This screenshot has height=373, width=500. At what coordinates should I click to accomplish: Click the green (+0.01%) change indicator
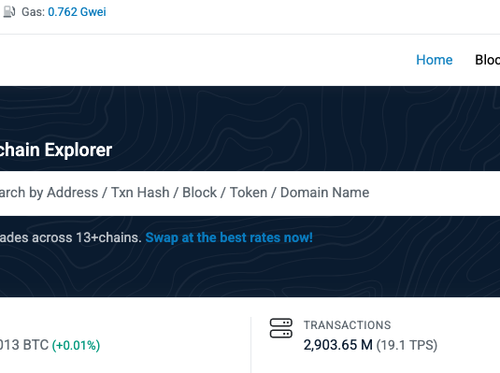point(76,345)
